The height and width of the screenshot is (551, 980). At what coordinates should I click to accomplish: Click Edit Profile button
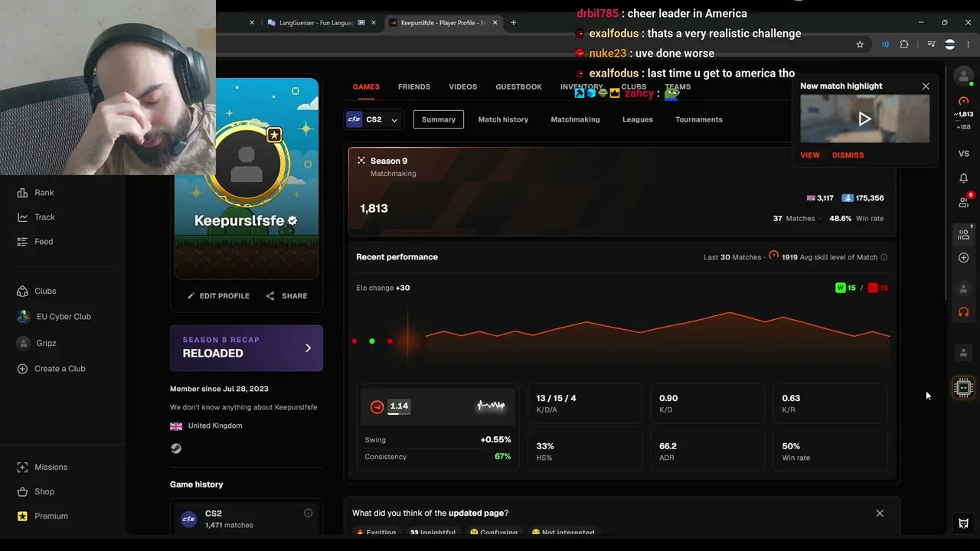pyautogui.click(x=218, y=296)
